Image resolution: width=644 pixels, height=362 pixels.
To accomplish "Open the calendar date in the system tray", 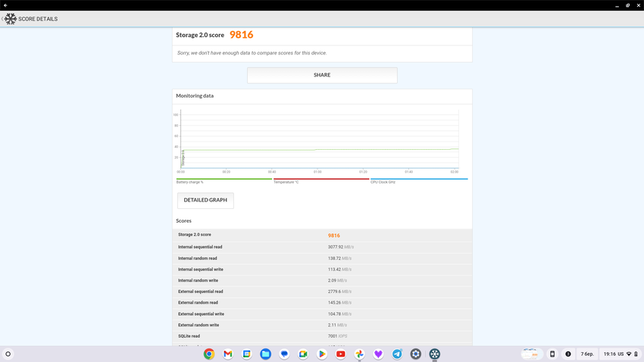I will [587, 354].
